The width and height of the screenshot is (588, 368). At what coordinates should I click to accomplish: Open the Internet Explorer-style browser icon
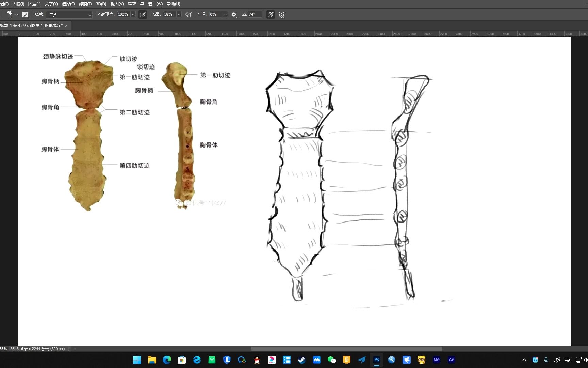point(197,360)
